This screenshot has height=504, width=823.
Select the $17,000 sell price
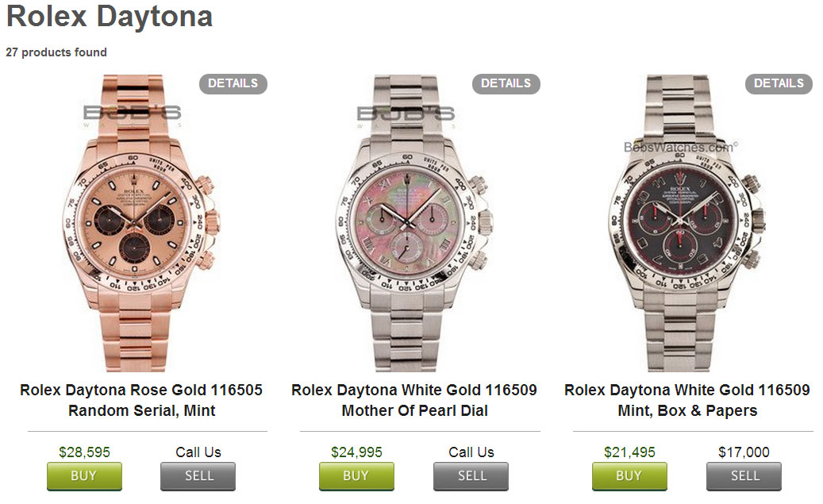(744, 452)
